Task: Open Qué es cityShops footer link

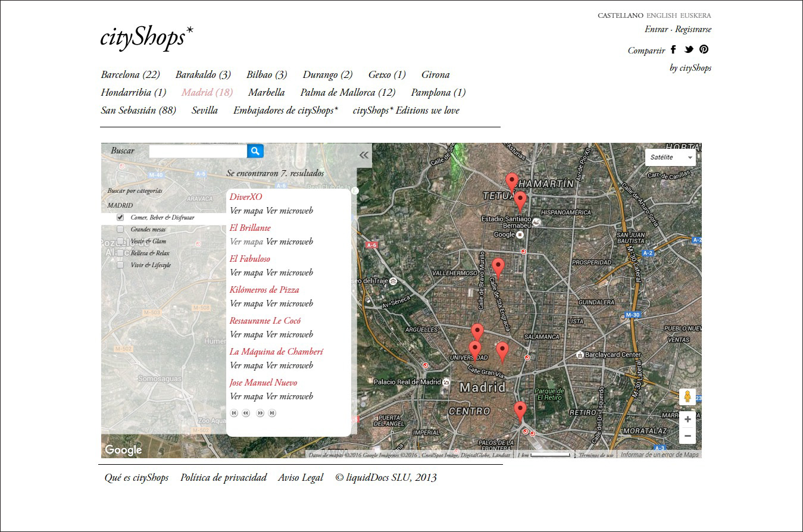Action: [136, 477]
